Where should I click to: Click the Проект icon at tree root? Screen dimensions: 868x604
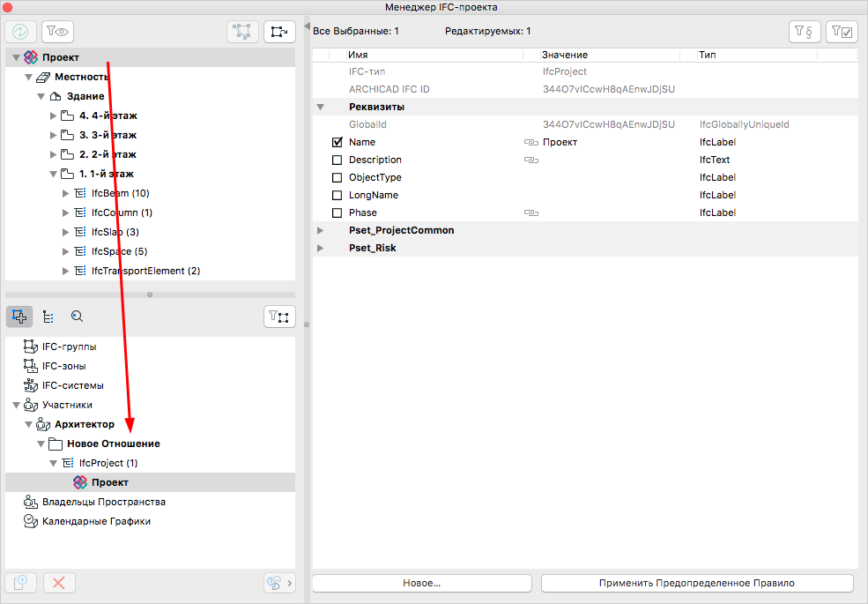coord(31,57)
